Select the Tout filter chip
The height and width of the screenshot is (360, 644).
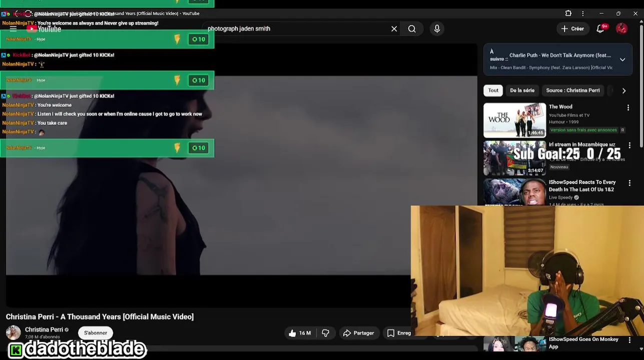(493, 90)
